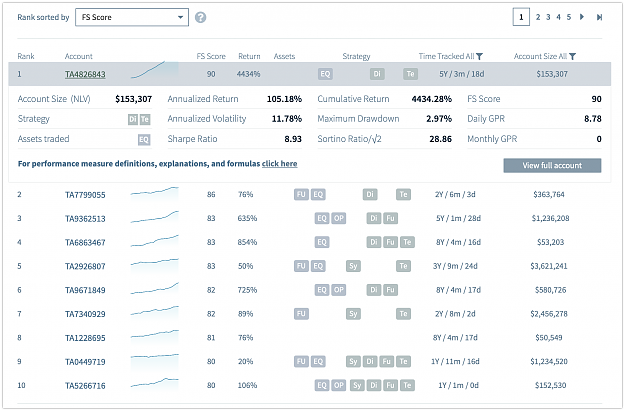The width and height of the screenshot is (625, 411).
Task: Select the $1,236,208 account size cell
Action: tap(550, 218)
